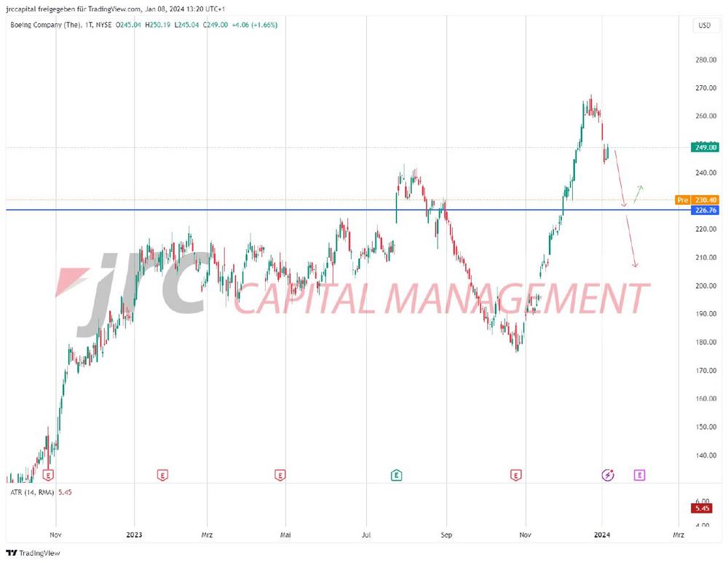Click the red 5.45 ATR value label
This screenshot has height=563, width=728.
click(x=704, y=508)
